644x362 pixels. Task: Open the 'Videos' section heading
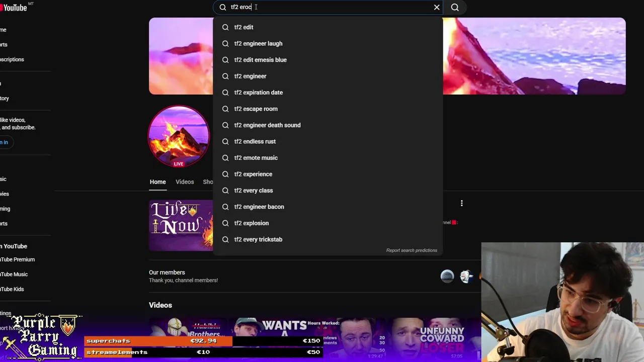click(x=160, y=305)
